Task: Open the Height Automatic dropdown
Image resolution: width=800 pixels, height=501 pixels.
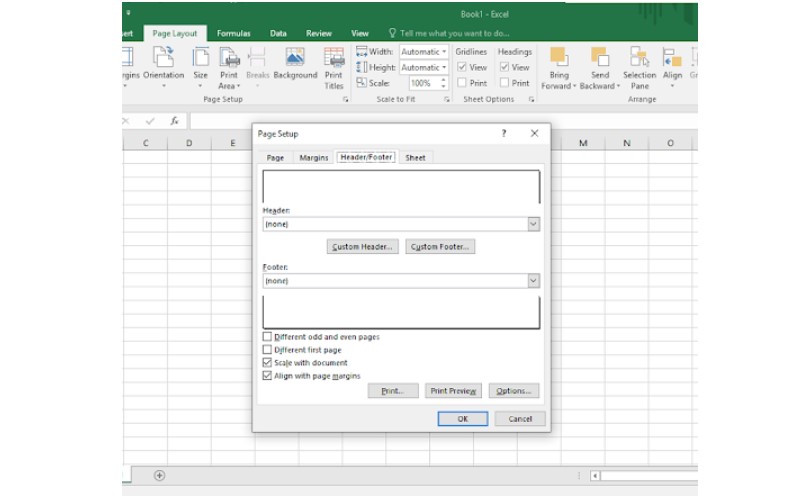Action: tap(444, 67)
